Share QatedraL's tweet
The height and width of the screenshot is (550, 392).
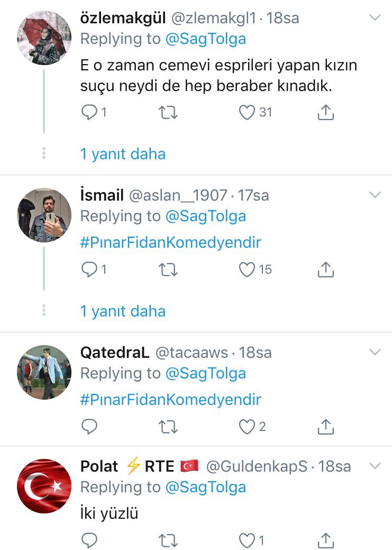point(326,426)
